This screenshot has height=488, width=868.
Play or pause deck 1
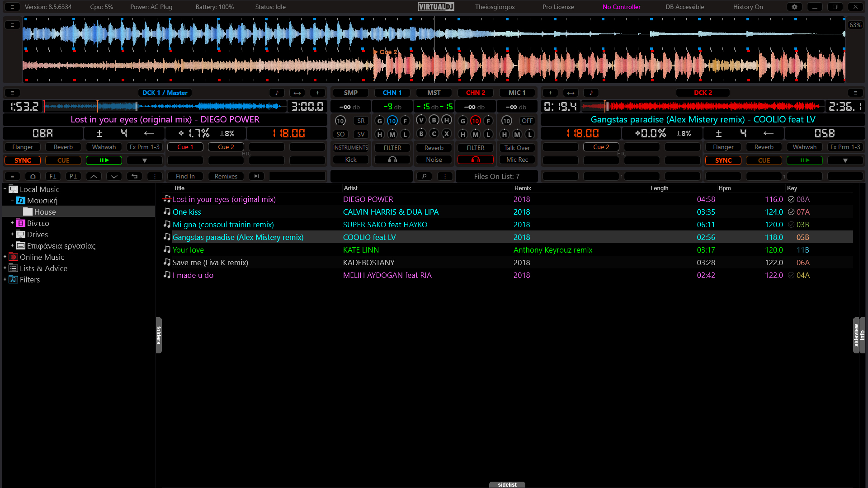pos(104,160)
